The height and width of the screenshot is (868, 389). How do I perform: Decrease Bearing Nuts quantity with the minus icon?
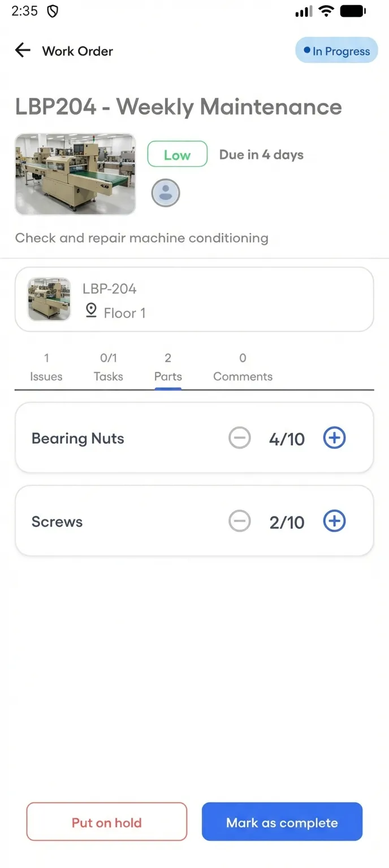[x=240, y=438]
